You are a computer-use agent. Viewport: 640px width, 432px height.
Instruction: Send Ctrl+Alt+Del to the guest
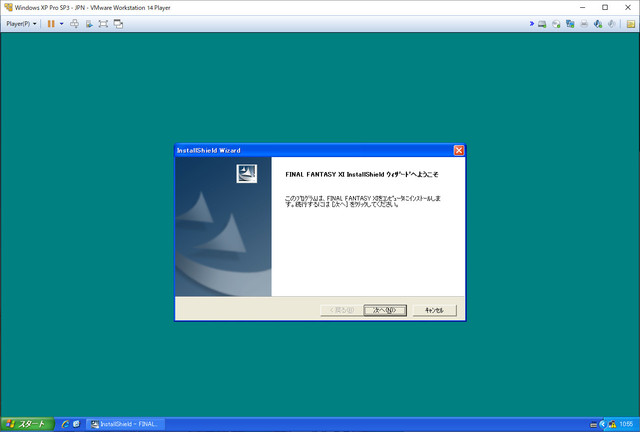[x=74, y=24]
